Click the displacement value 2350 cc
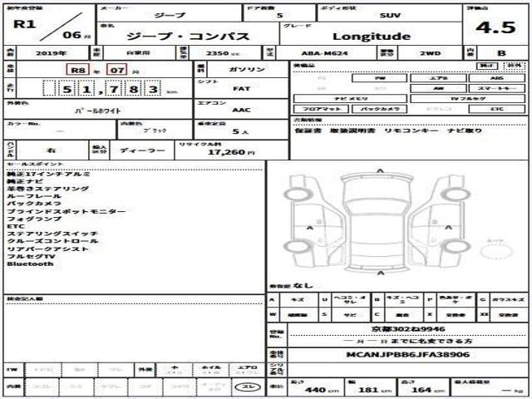The image size is (532, 399). (224, 53)
